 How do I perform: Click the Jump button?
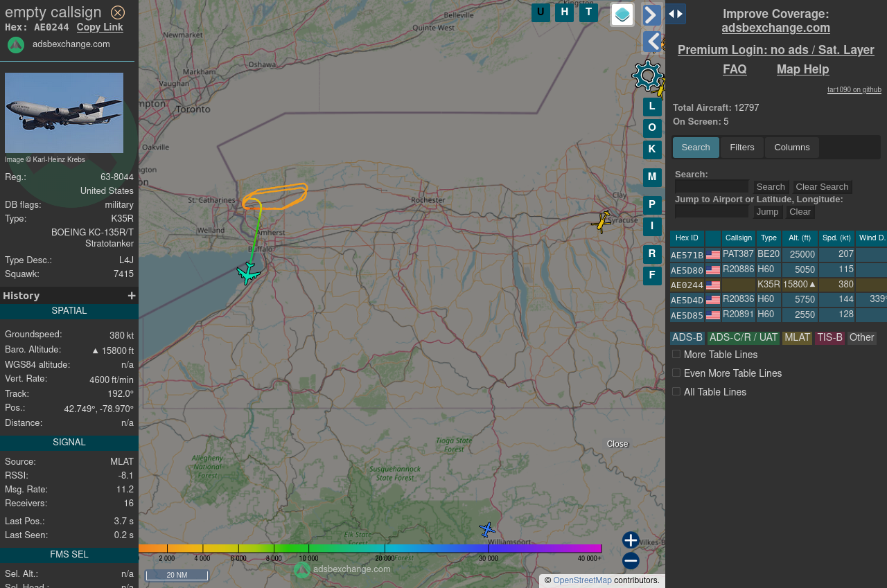[768, 212]
